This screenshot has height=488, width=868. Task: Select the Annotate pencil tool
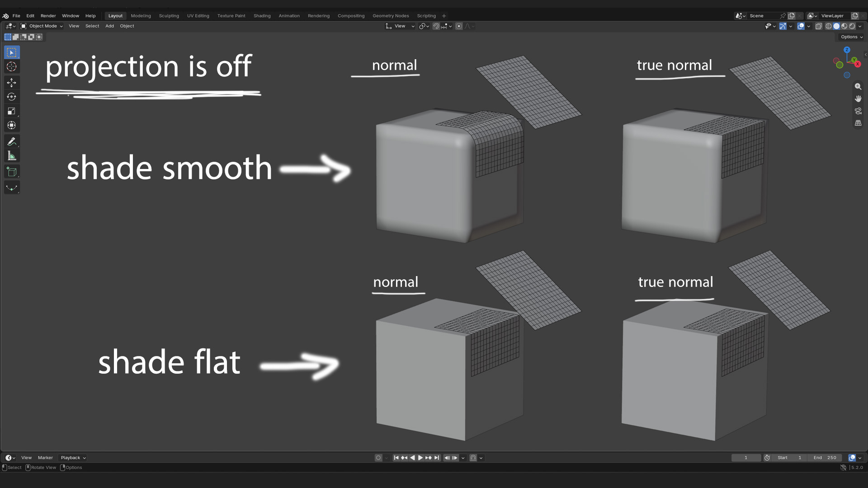coord(12,141)
